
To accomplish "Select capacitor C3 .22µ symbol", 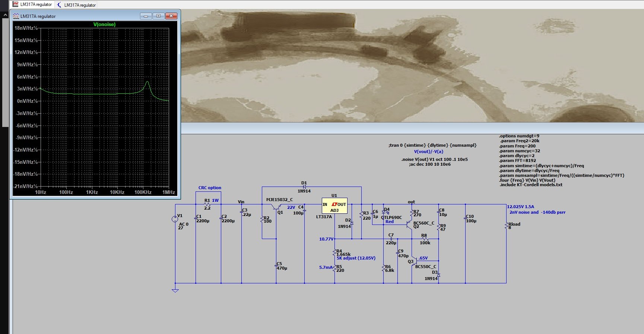I will click(x=241, y=212).
